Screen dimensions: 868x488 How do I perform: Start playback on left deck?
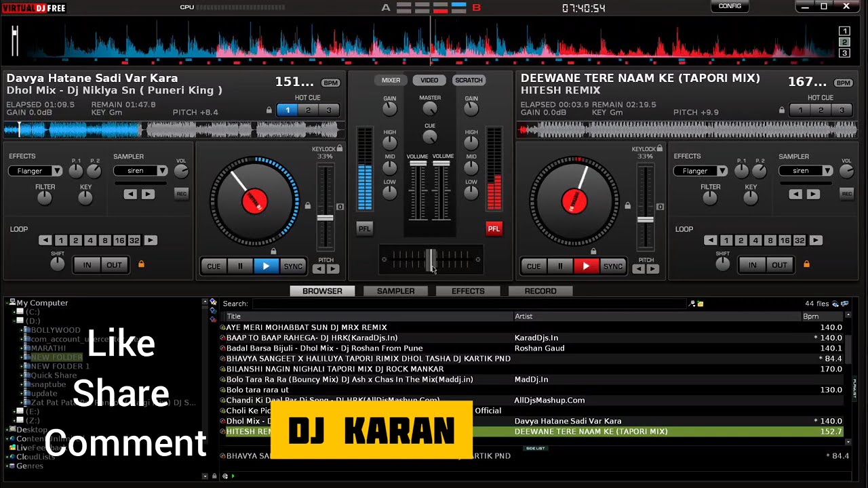click(266, 266)
